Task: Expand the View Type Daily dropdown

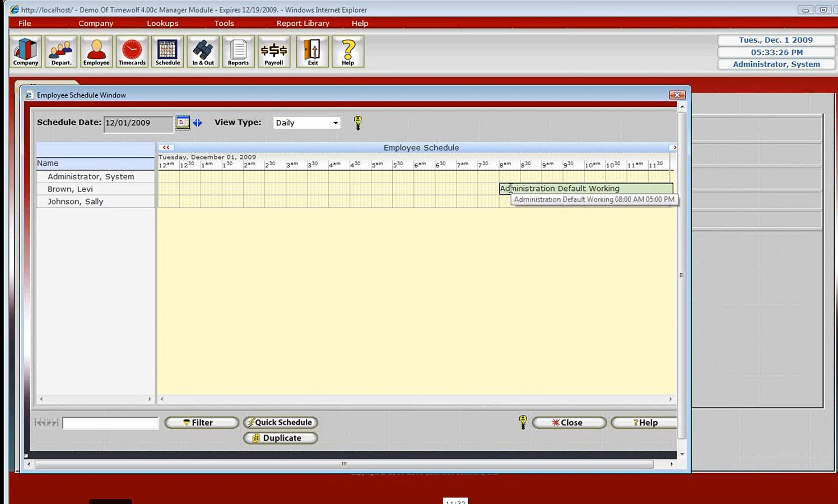Action: coord(307,123)
